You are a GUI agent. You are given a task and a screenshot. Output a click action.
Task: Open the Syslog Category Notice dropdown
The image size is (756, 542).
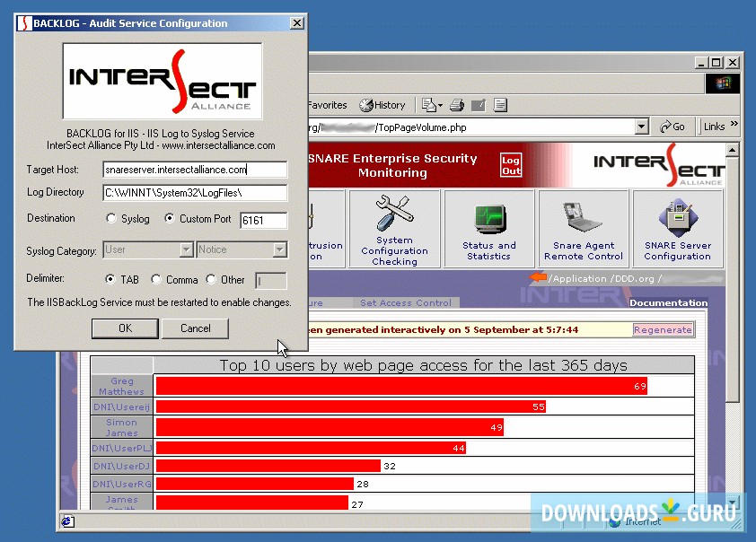(280, 249)
